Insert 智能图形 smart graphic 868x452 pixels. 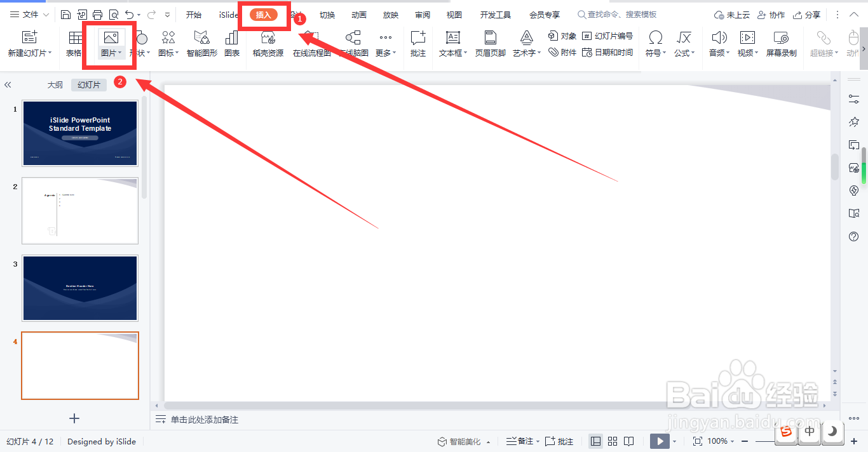(x=202, y=44)
